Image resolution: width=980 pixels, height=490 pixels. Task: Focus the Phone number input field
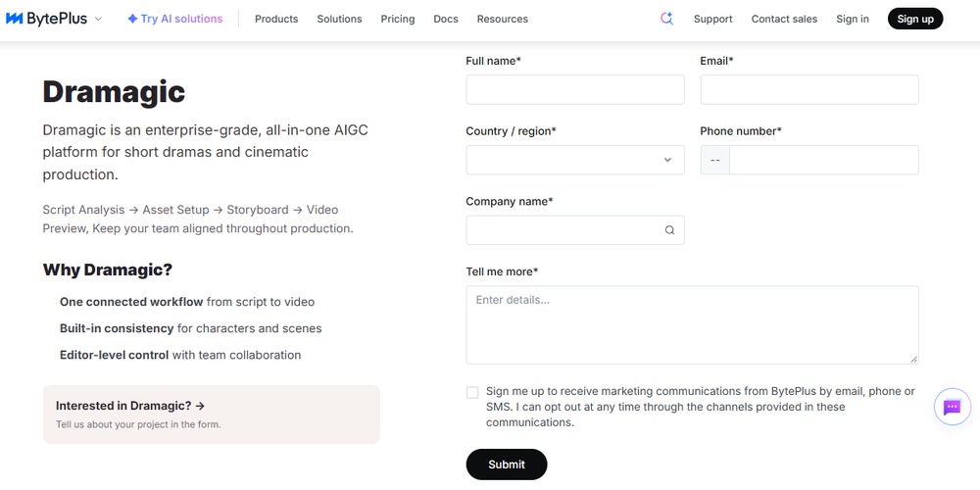(824, 160)
